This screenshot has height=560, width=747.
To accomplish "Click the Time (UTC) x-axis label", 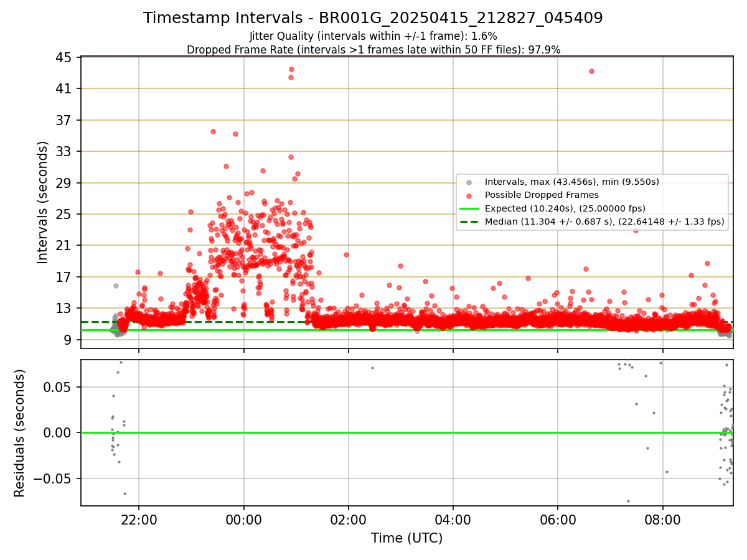I will coord(406,538).
